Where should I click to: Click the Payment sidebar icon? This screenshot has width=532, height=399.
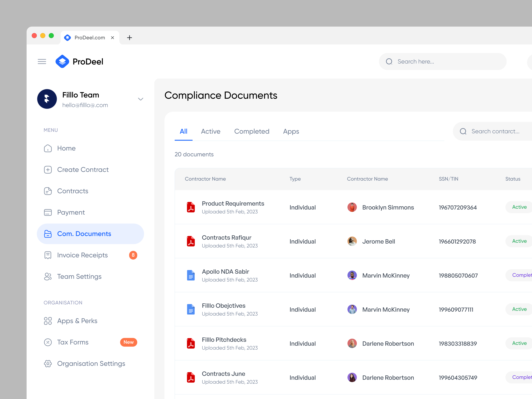(x=48, y=212)
